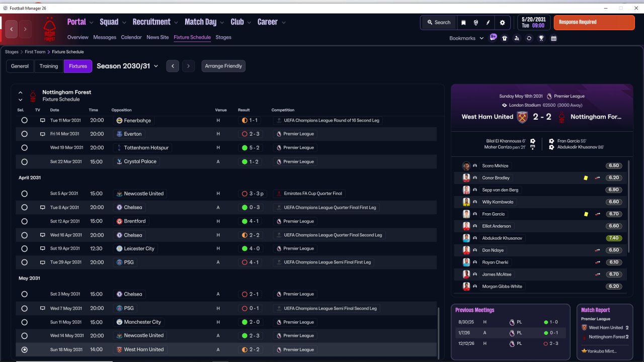Open the Season 2030/31 dropdown
This screenshot has width=644, height=362.
click(x=127, y=66)
